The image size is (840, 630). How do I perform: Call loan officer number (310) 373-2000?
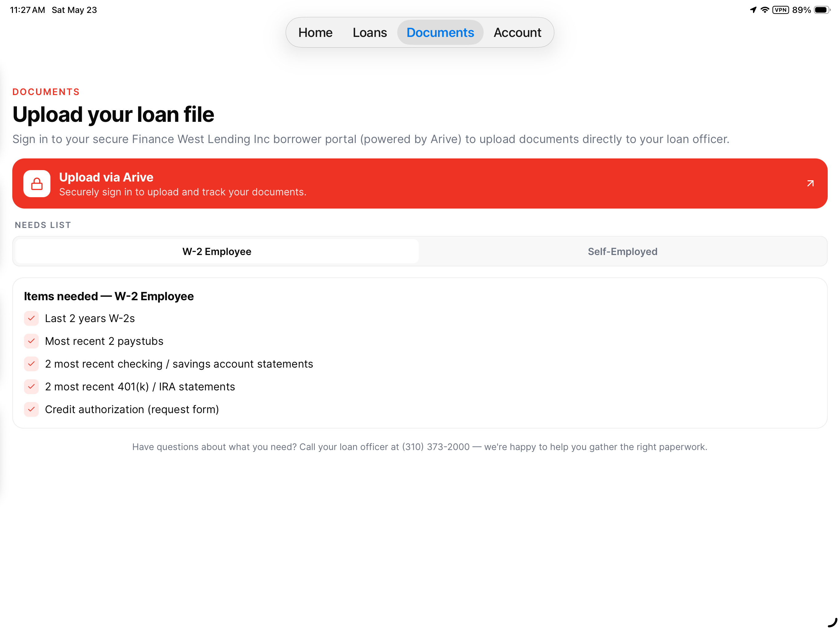coord(436,447)
